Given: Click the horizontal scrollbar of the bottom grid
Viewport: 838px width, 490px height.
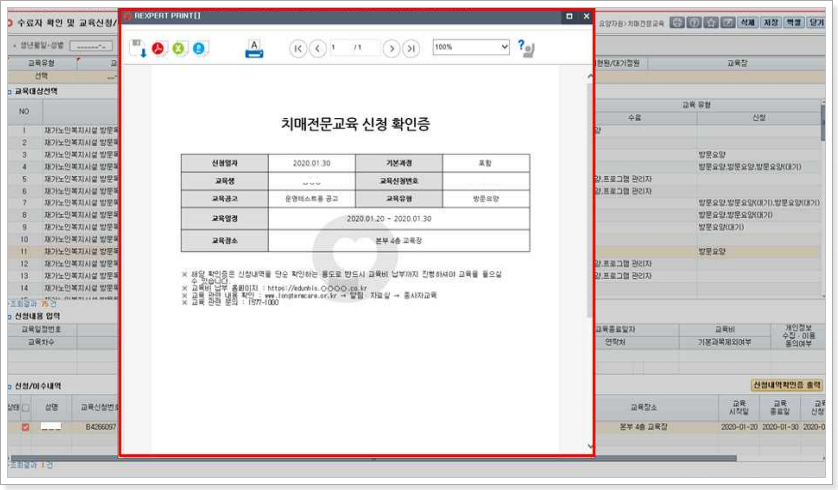Looking at the screenshot, I should (373, 458).
